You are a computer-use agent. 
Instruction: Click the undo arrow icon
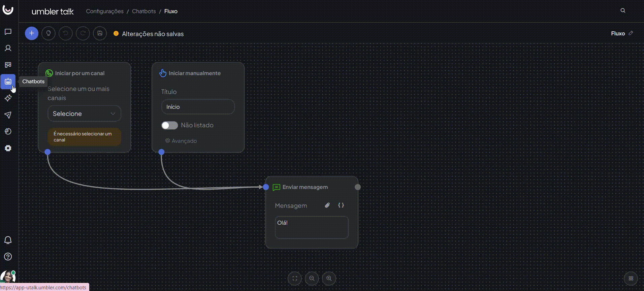pos(66,33)
